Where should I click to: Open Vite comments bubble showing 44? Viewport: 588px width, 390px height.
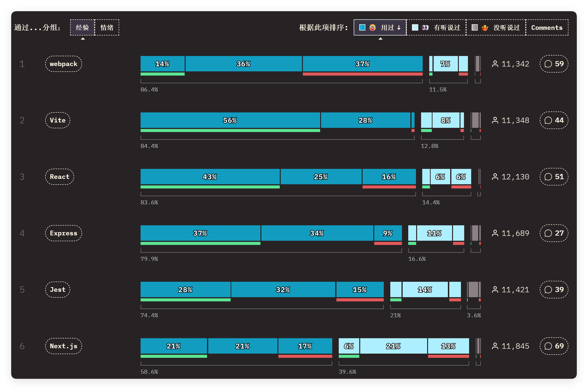[x=554, y=120]
